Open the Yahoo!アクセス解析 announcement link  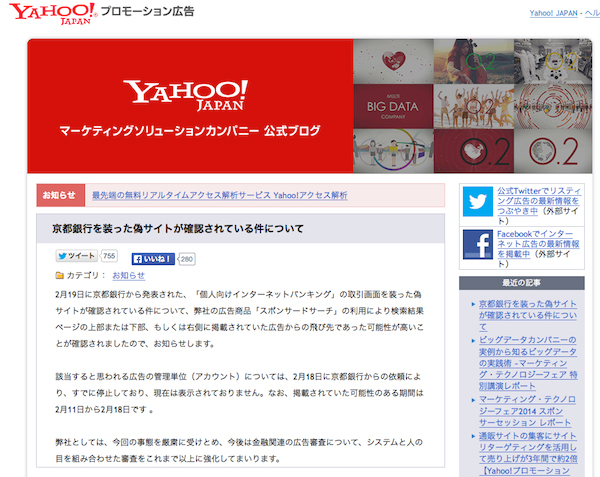(219, 196)
